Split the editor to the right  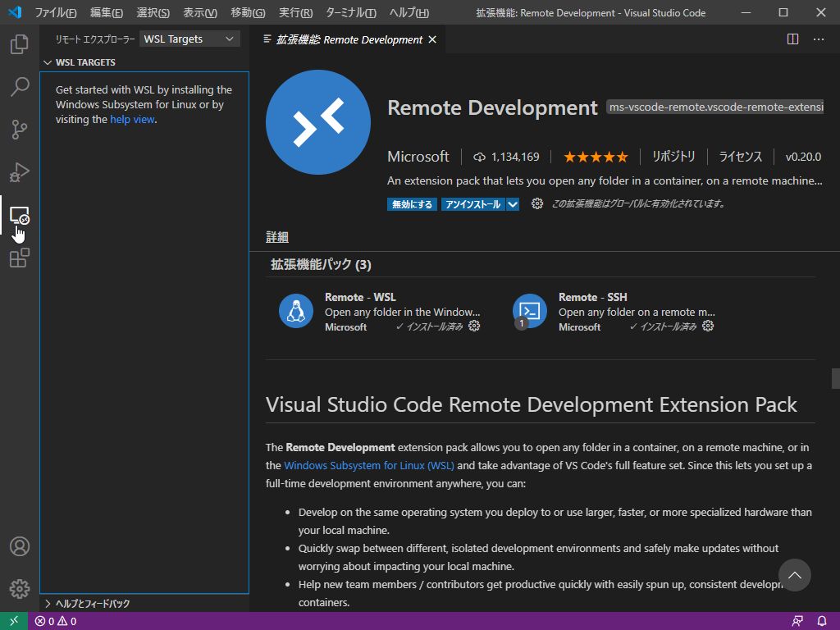pyautogui.click(x=792, y=39)
